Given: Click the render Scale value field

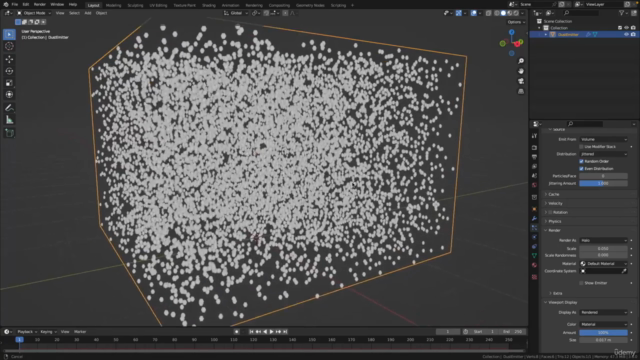Looking at the screenshot, I should pyautogui.click(x=604, y=249).
